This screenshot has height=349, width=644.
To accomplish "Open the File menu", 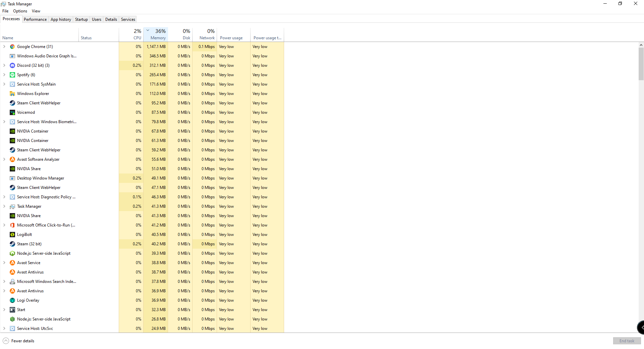I will tap(5, 11).
